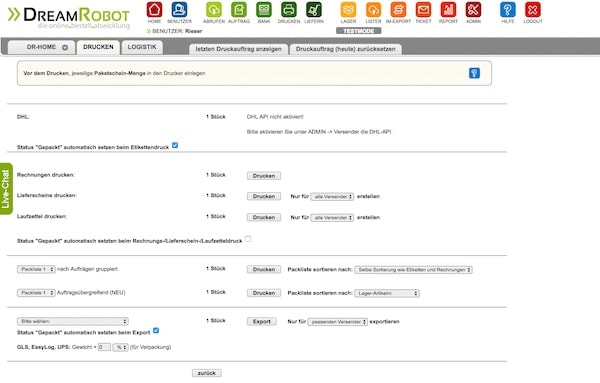Open the Live-Chat side tab
600x383 pixels.
tap(6, 189)
